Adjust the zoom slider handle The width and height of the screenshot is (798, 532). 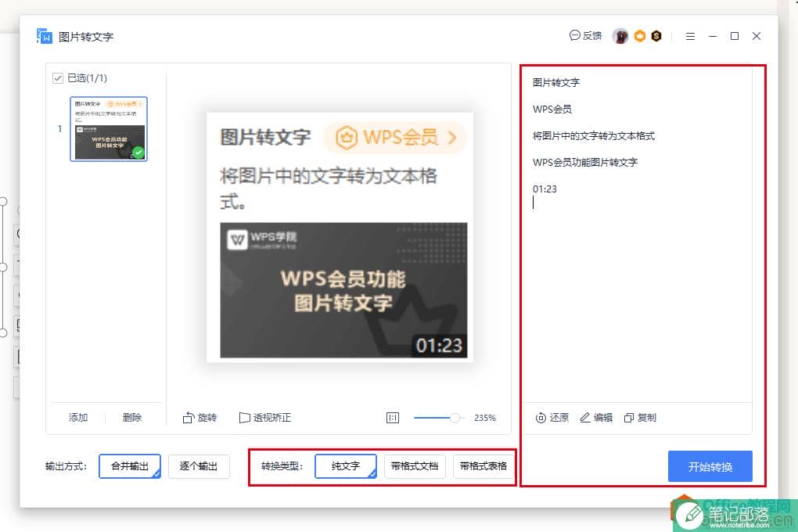455,418
